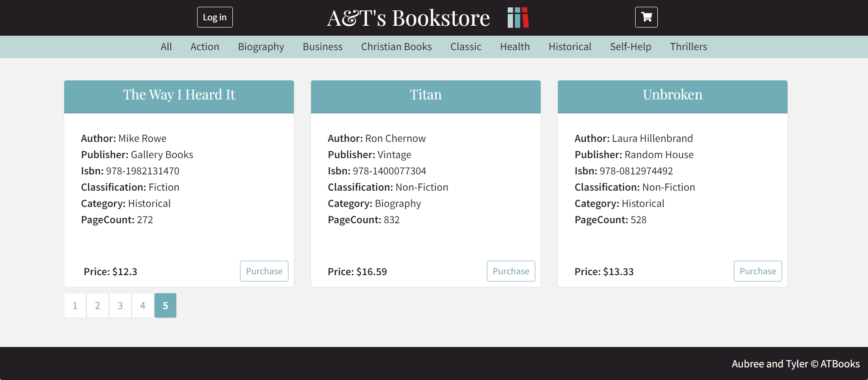The image size is (868, 380).
Task: Purchase the Titan book
Action: [x=511, y=271]
